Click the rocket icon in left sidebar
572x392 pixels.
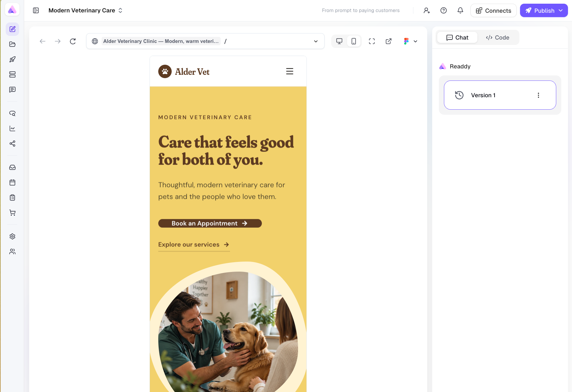tap(12, 59)
